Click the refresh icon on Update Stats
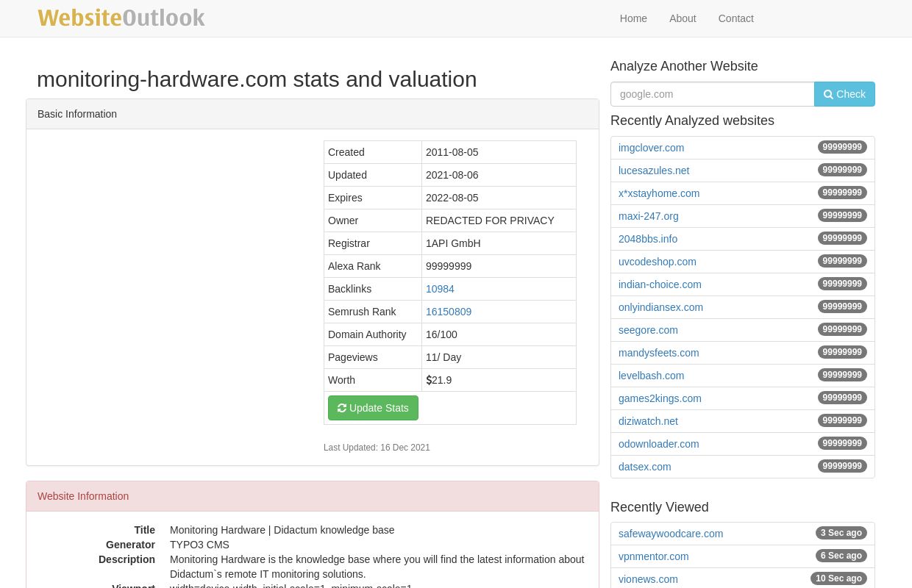 coord(342,408)
